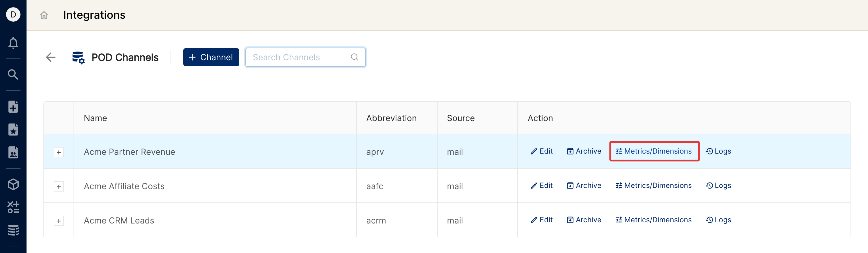The image size is (868, 253).
Task: Open Metrics/Dimensions for Acme CRM Leads
Action: pyautogui.click(x=654, y=220)
